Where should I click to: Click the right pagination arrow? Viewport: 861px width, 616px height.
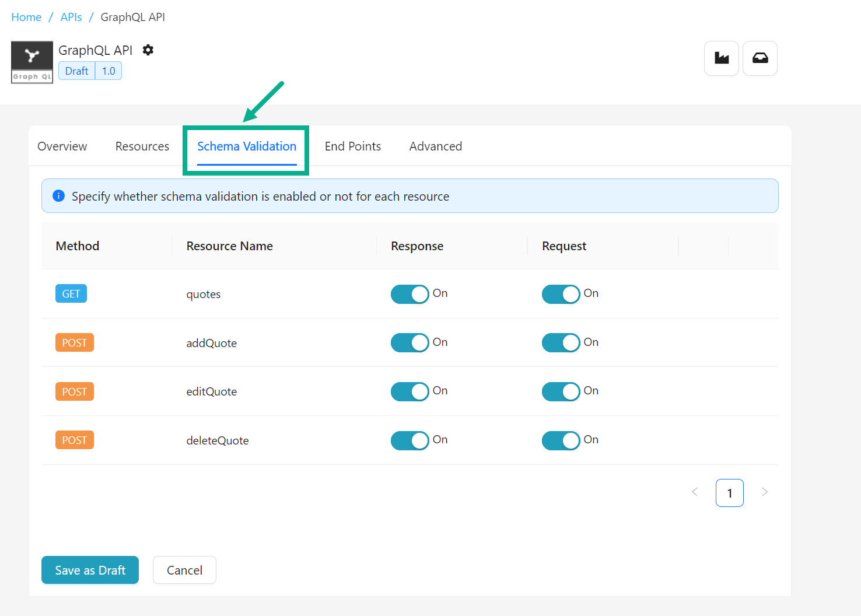765,492
